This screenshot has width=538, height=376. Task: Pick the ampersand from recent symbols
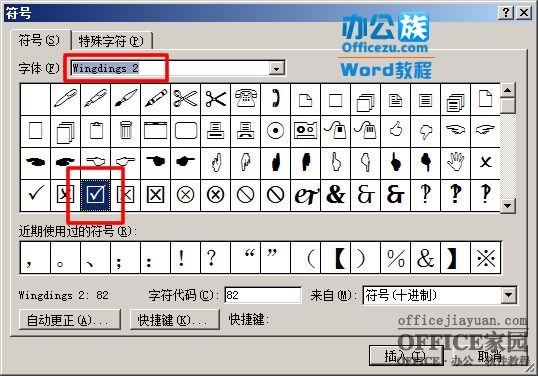click(425, 258)
